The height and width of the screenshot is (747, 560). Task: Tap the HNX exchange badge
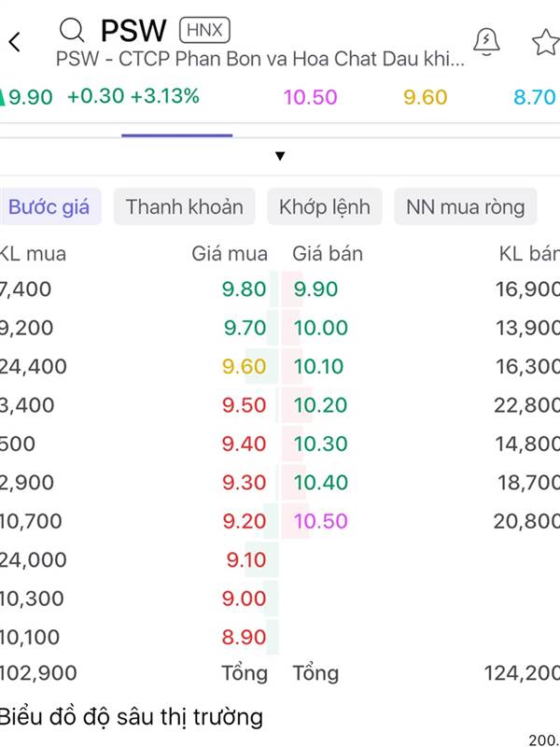click(204, 30)
